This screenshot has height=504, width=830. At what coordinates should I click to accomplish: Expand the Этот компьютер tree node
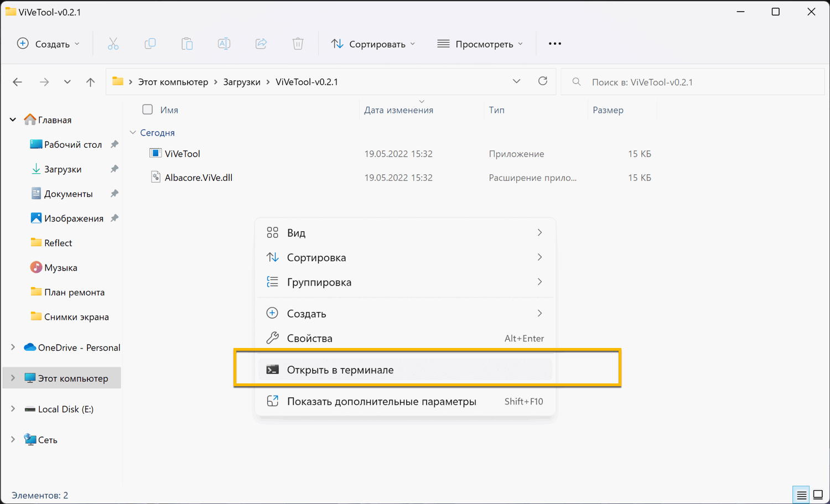point(13,378)
